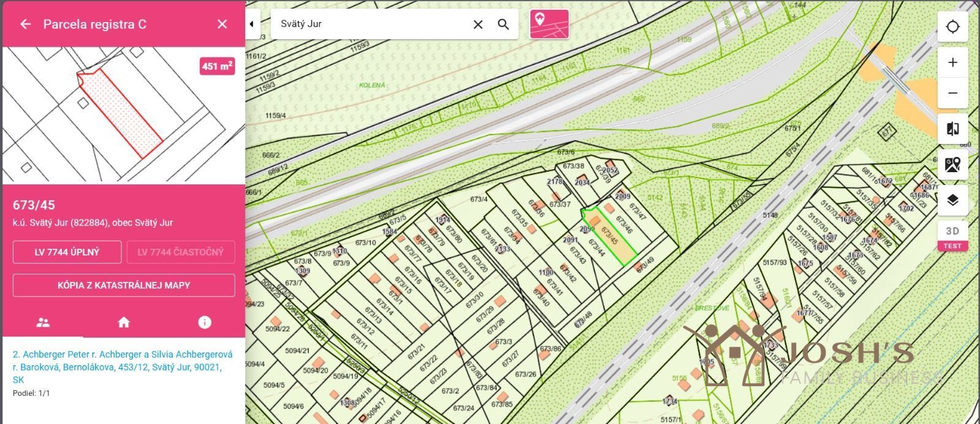The image size is (980, 424).
Task: Switch to the info tab
Action: point(205,322)
